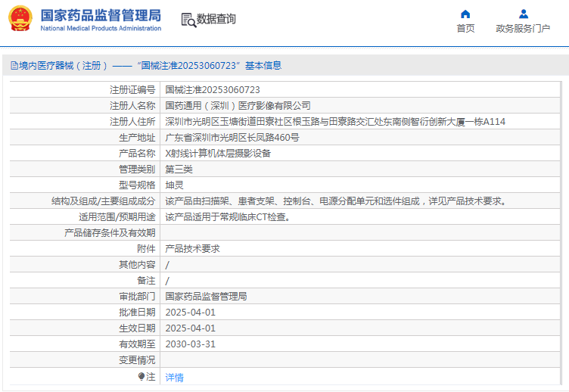Select X射线计算机体层摄影设备 product name
569x392 pixels.
tap(218, 154)
